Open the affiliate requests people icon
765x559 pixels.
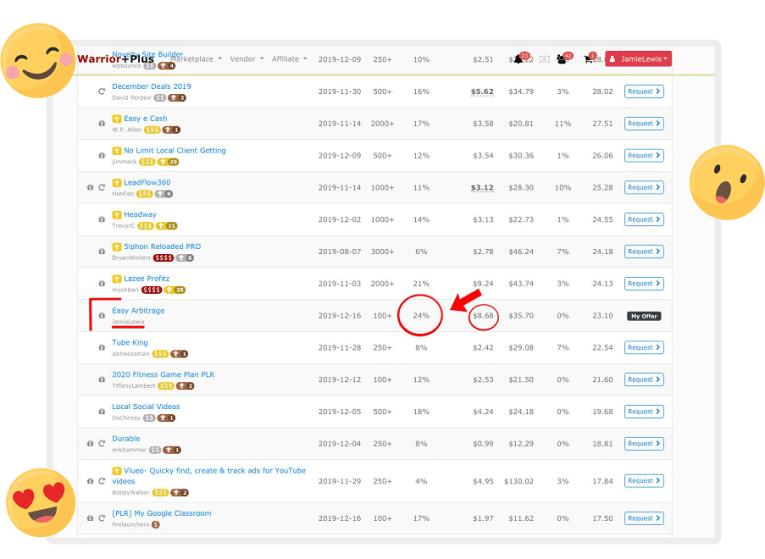point(562,60)
